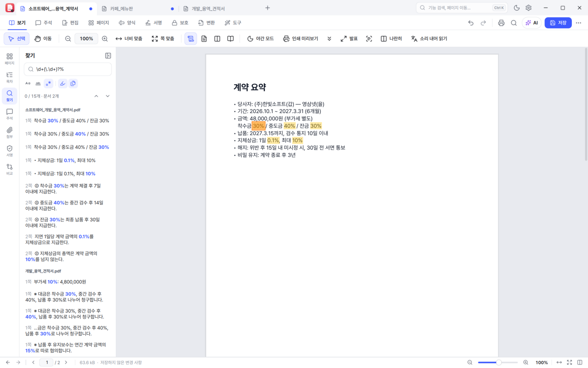Toggle case-sensitive search (Aa)
This screenshot has height=368, width=588.
tap(28, 84)
